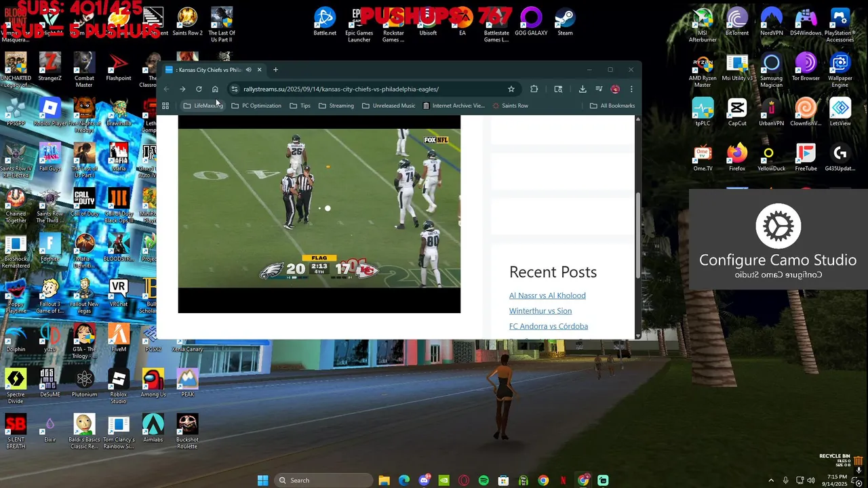This screenshot has width=868, height=488.
Task: Open the Streaming bookmarks folder
Action: point(336,106)
